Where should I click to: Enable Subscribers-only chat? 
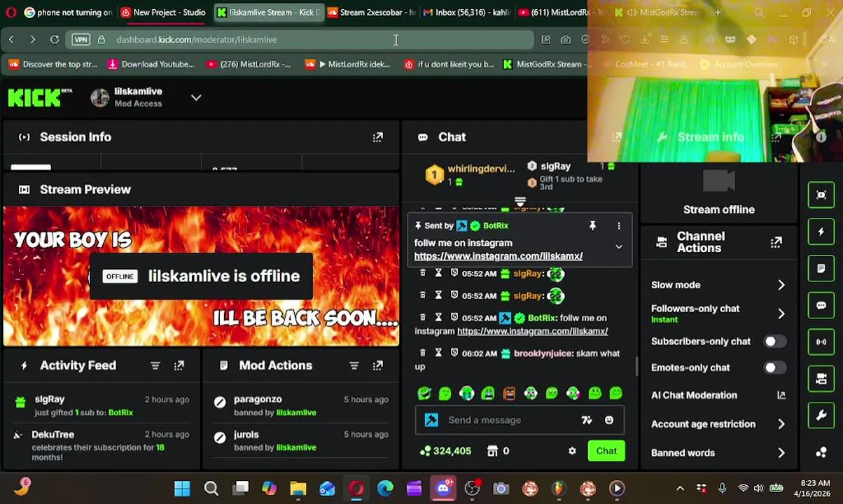click(x=774, y=342)
